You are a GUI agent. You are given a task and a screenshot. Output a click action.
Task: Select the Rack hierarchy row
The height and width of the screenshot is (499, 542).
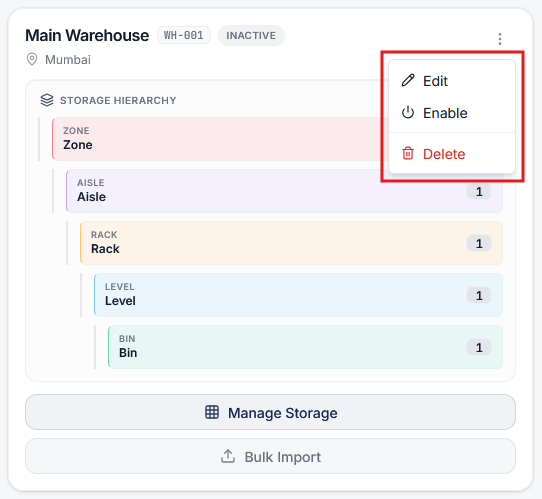pyautogui.click(x=291, y=243)
